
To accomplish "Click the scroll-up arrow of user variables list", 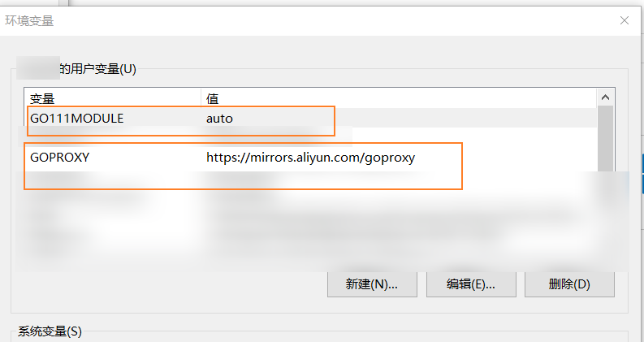I will (605, 97).
